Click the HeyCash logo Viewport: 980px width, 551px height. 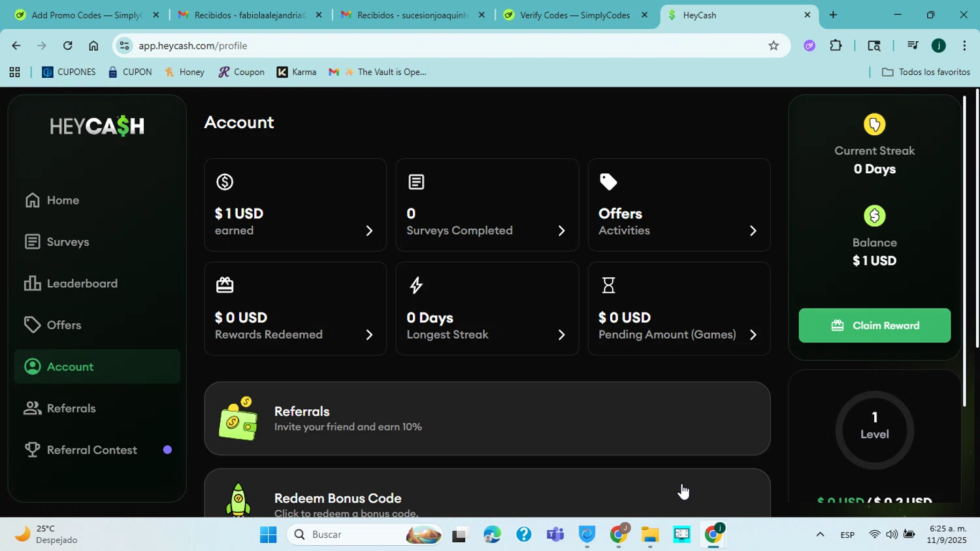pyautogui.click(x=97, y=126)
